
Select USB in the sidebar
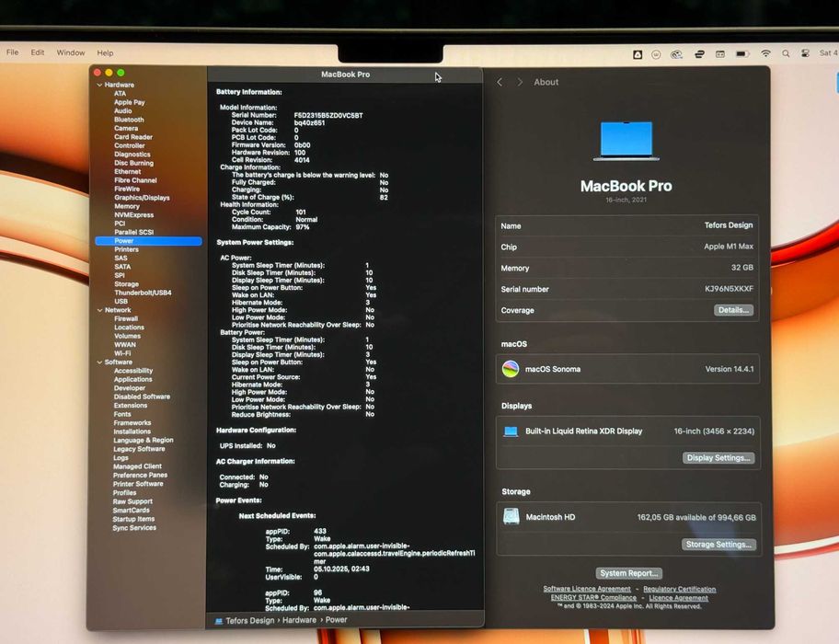pos(121,301)
